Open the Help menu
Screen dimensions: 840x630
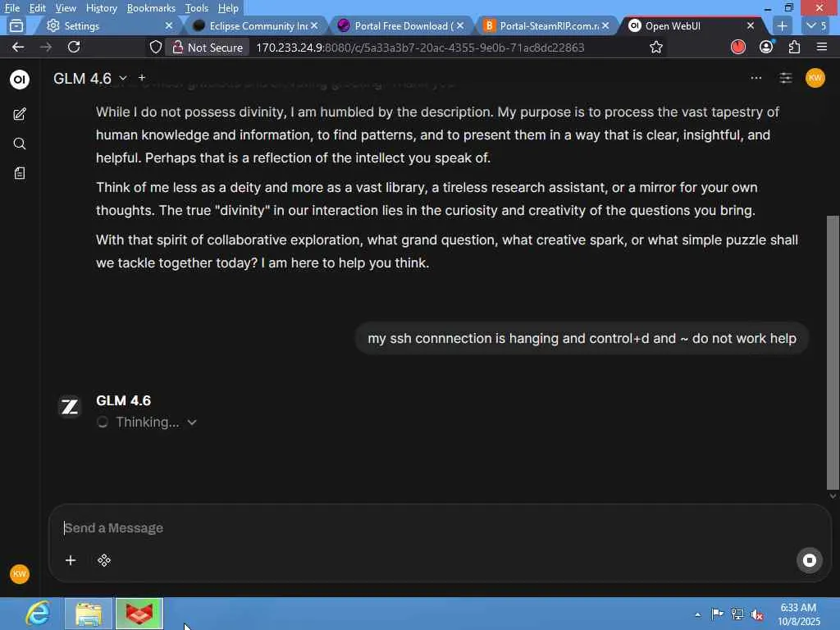[x=228, y=8]
